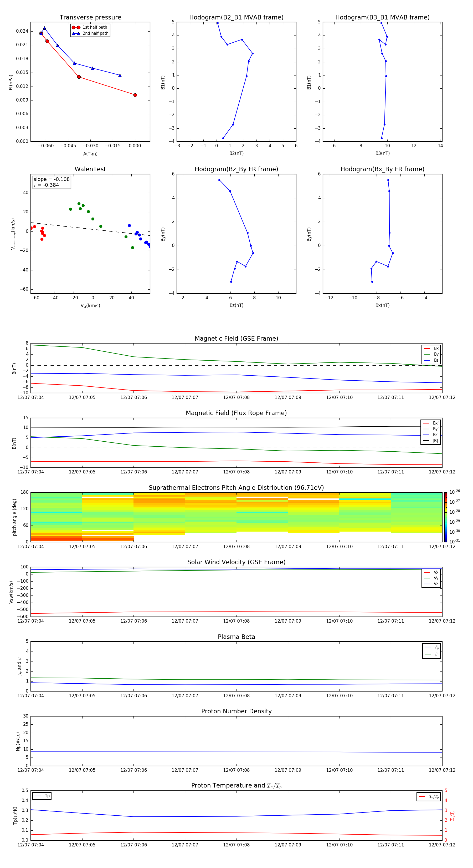The height and width of the screenshot is (868, 473).
Task: Click the 'Vz' legend entry in velocity plot
Action: pyautogui.click(x=431, y=584)
